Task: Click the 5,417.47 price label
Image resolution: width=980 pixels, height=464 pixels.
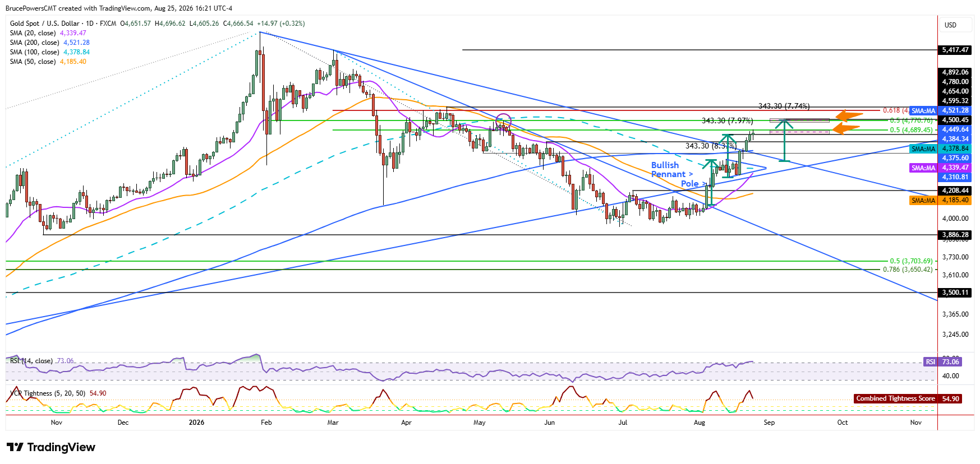Action: [955, 50]
